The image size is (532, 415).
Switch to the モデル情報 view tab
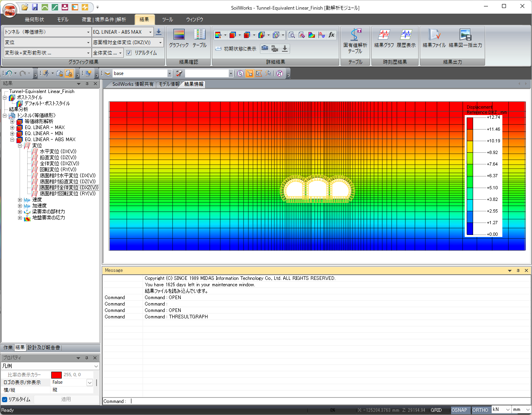tap(169, 84)
